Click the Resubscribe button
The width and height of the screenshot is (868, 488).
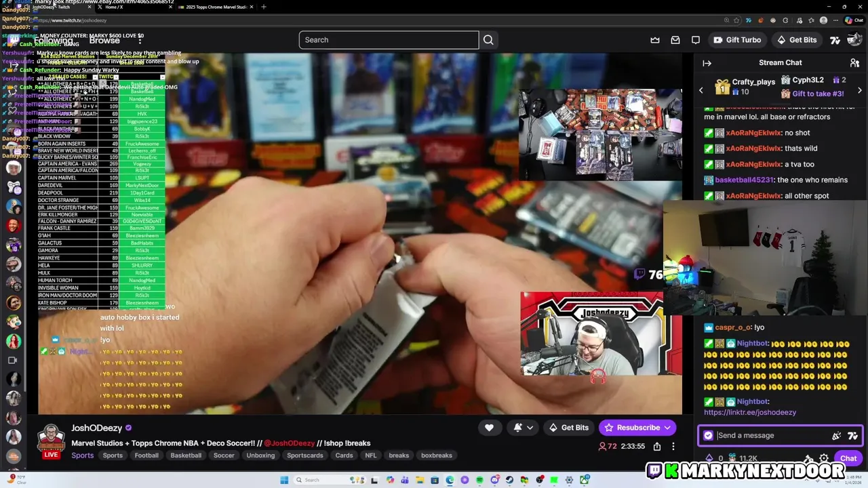click(631, 428)
